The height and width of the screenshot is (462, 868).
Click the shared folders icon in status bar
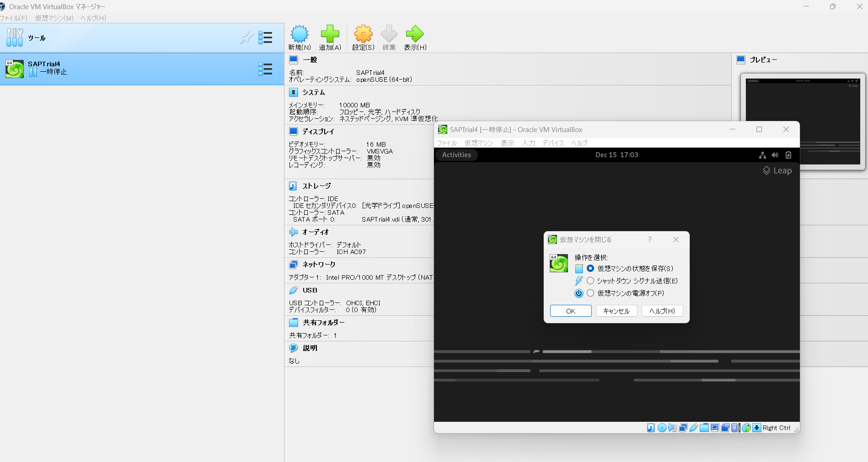tap(704, 428)
